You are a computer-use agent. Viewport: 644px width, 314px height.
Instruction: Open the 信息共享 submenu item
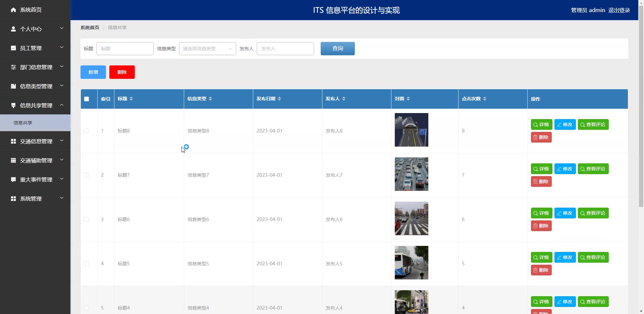pos(23,123)
